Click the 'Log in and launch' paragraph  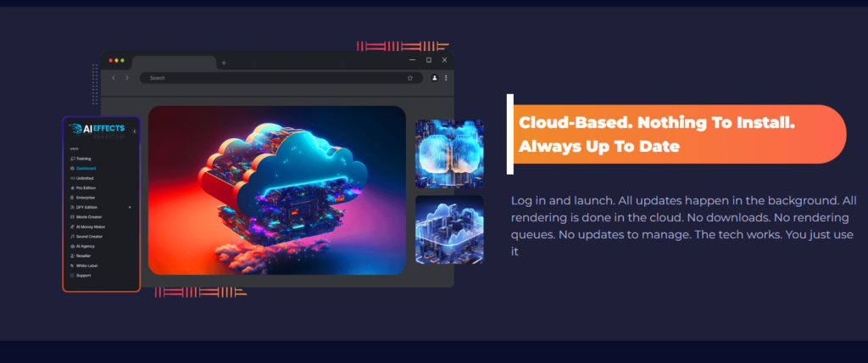(x=682, y=226)
